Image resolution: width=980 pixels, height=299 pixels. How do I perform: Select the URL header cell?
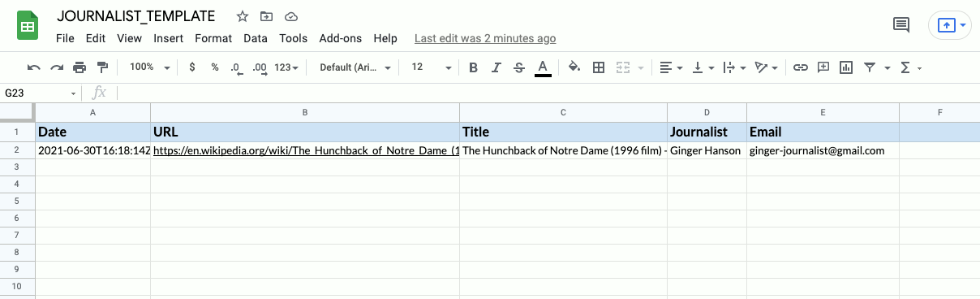click(305, 132)
